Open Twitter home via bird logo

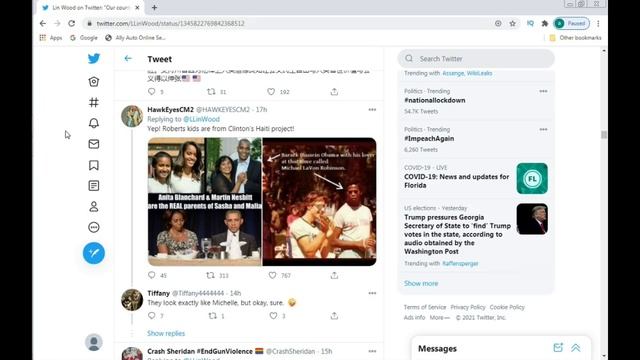coord(93,58)
